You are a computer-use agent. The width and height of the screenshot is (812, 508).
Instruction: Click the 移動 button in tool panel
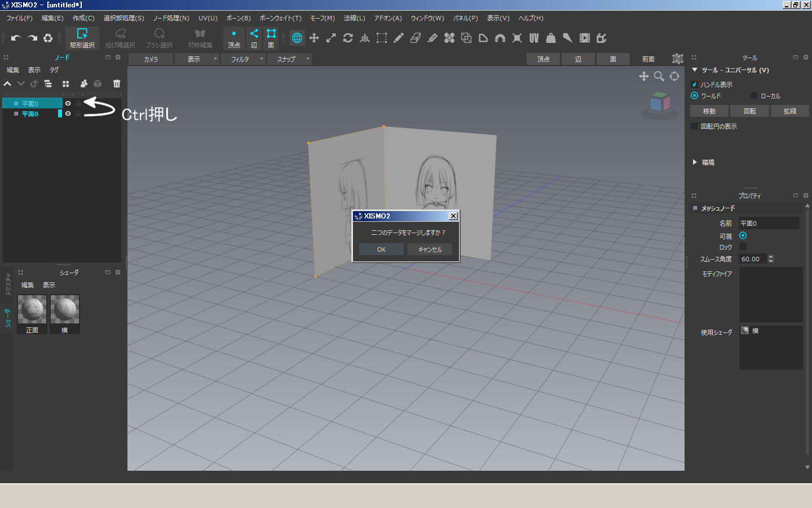[x=709, y=111]
